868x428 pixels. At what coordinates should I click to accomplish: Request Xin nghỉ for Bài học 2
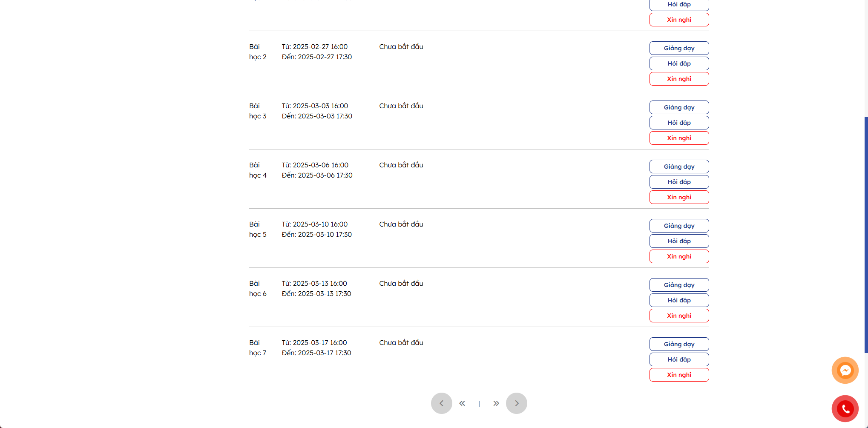click(x=679, y=79)
